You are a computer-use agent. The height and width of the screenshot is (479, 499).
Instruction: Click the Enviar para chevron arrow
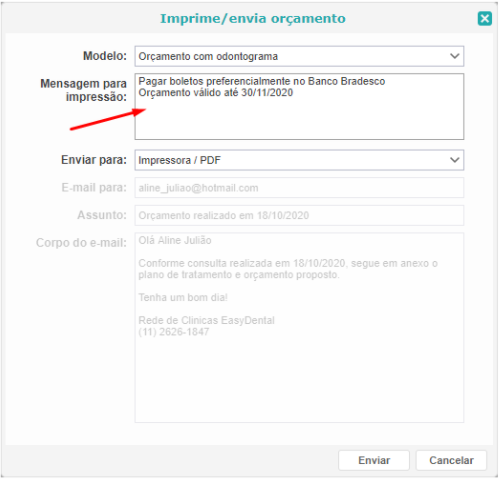455,160
